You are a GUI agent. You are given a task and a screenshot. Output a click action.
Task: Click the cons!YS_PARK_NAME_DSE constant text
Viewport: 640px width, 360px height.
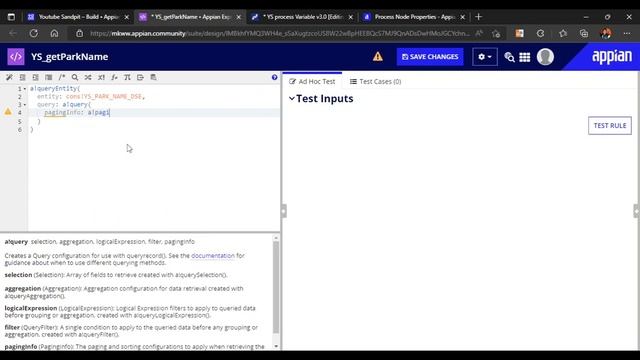point(104,96)
